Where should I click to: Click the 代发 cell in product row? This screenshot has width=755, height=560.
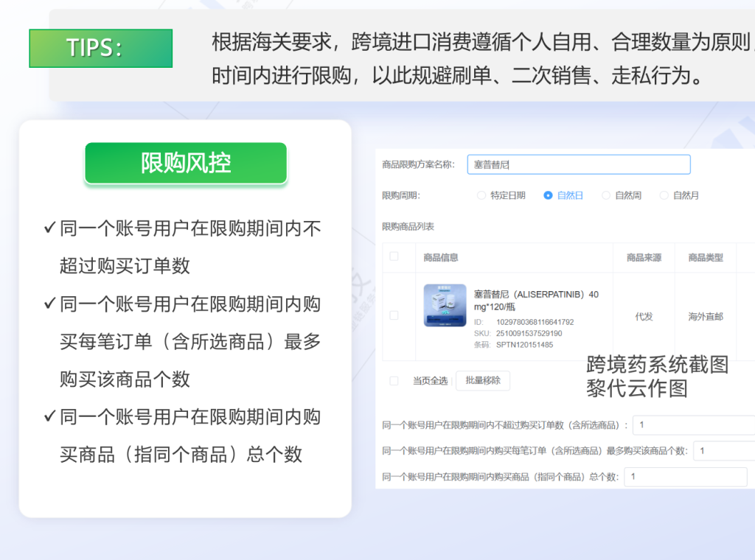pos(644,316)
